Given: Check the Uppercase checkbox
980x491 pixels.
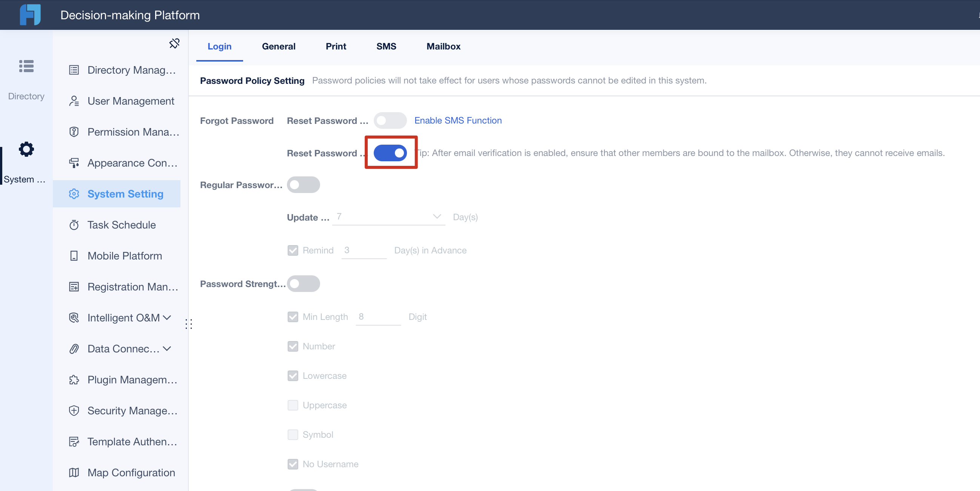Looking at the screenshot, I should [x=293, y=405].
